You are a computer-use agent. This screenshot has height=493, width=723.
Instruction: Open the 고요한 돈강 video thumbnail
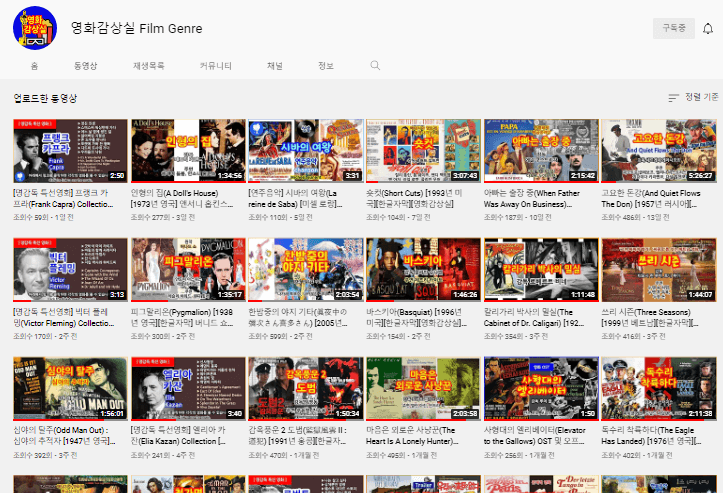659,151
